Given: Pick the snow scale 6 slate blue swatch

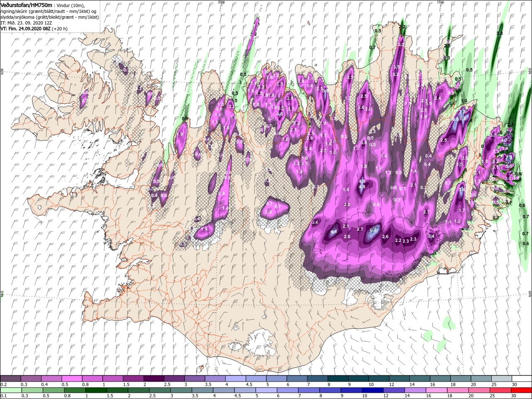Looking at the screenshot, I should tap(297, 378).
